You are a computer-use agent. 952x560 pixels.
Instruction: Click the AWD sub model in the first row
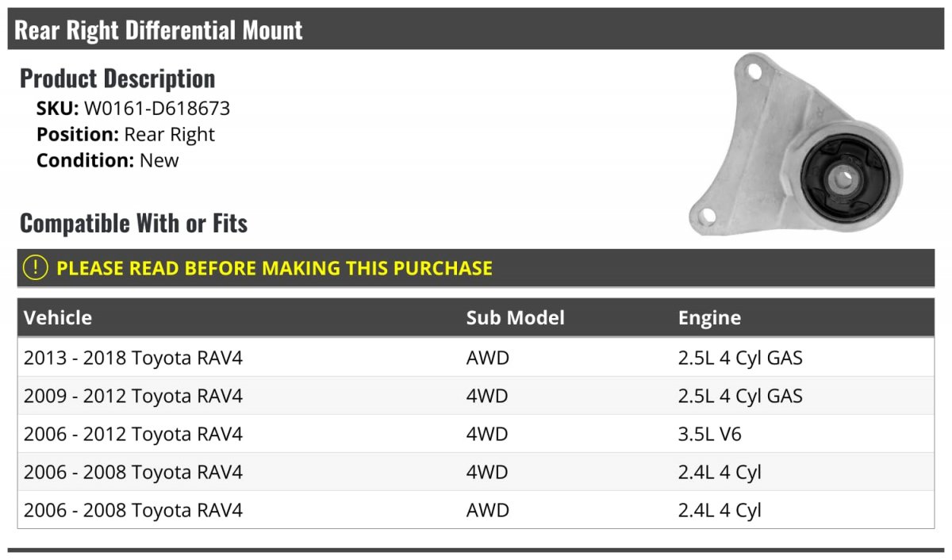[x=488, y=358]
